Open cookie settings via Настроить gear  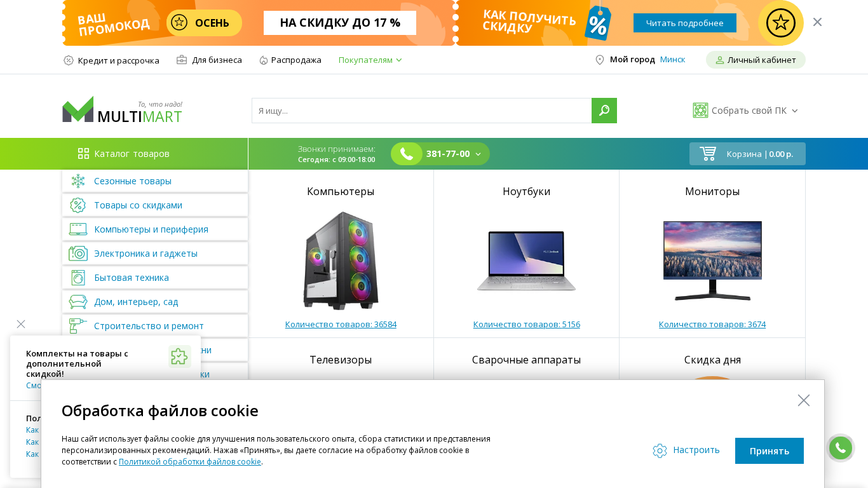[686, 450]
